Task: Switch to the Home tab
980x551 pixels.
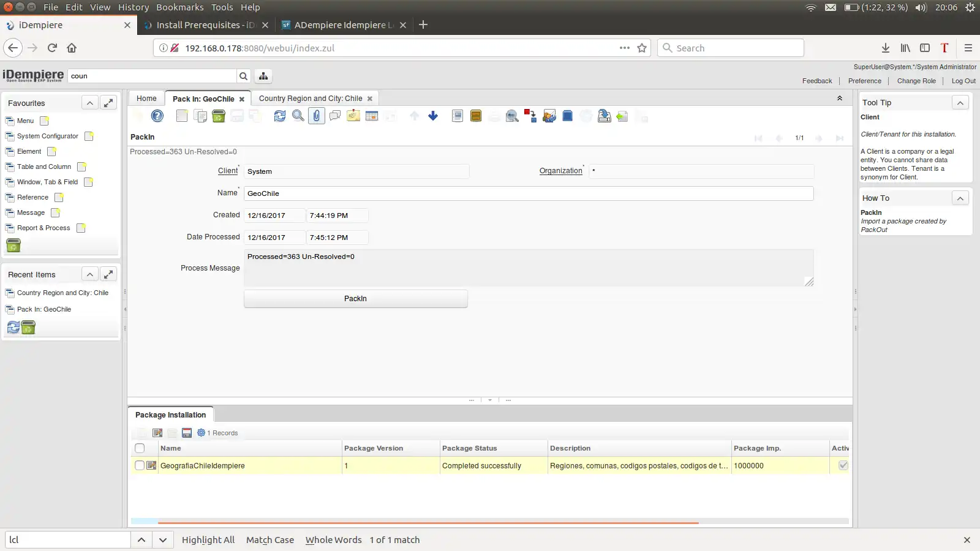Action: click(x=146, y=99)
